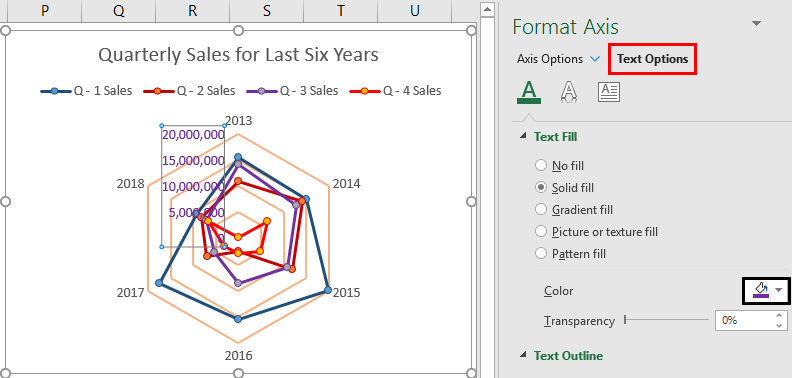
Task: Select the No fill radio button
Action: click(541, 165)
